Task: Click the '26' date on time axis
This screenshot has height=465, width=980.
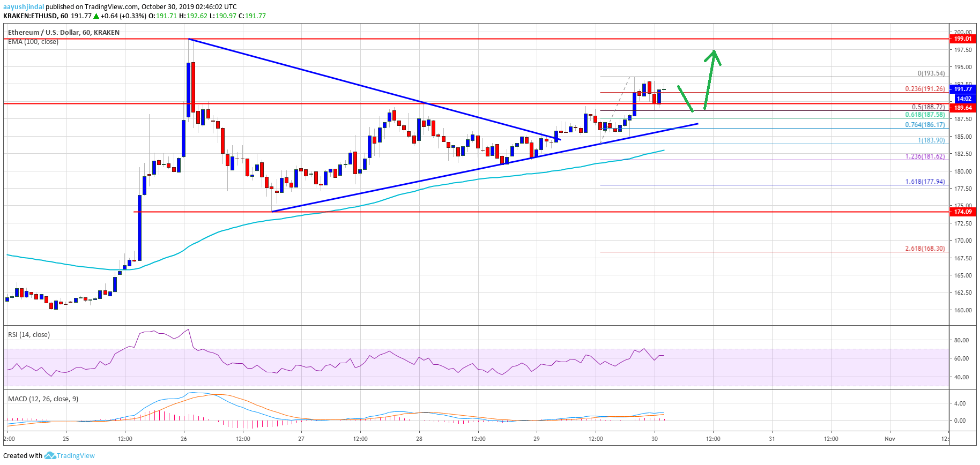Action: 184,439
